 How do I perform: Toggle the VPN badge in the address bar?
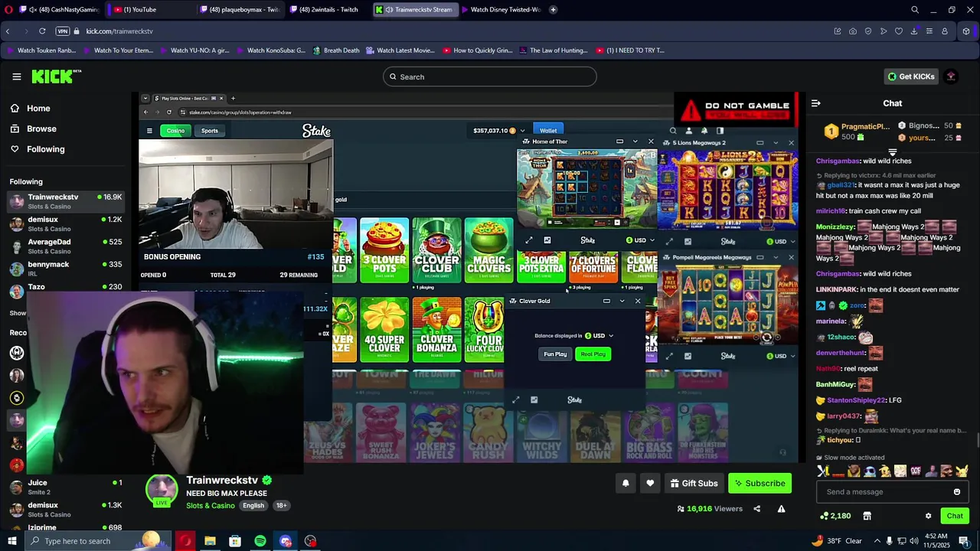pos(63,31)
